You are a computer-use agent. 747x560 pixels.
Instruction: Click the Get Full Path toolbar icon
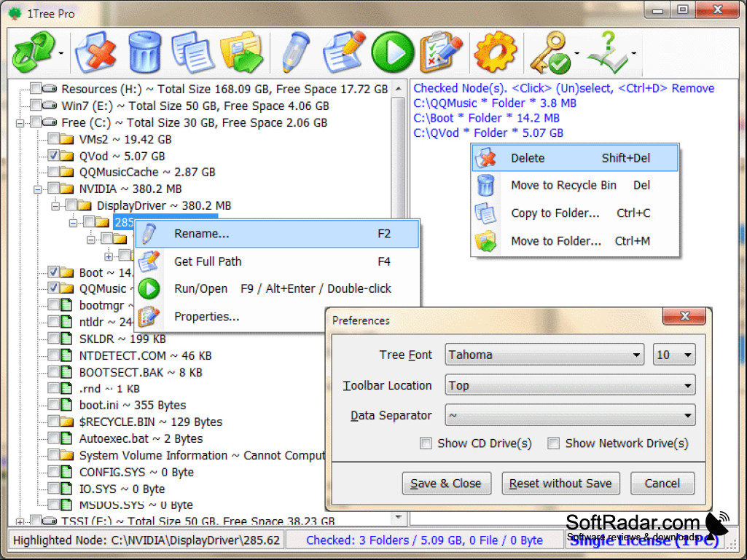[343, 52]
